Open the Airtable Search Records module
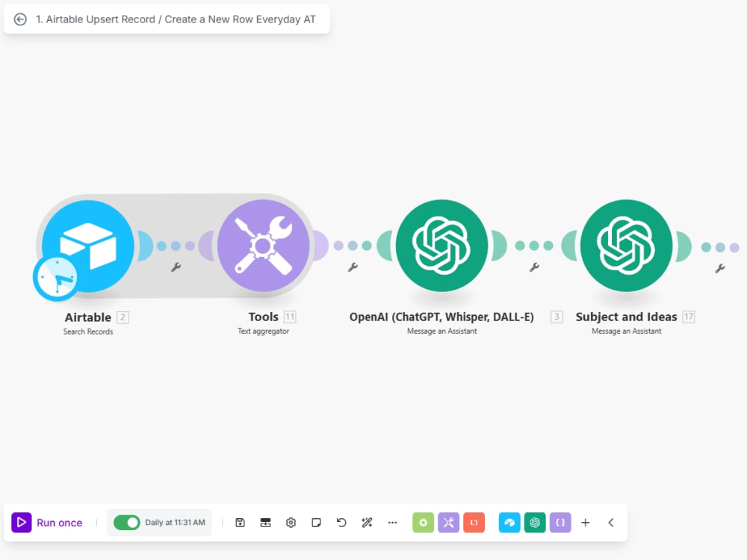 point(88,246)
